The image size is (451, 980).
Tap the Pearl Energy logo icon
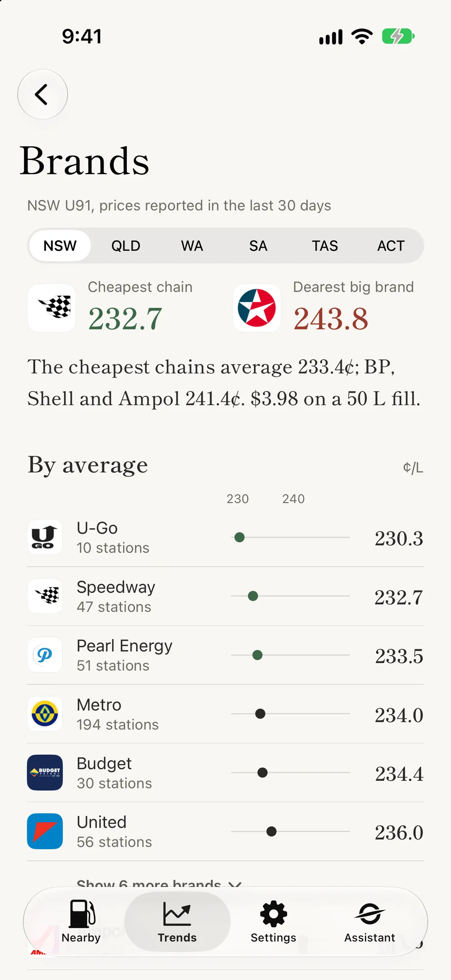coord(45,655)
